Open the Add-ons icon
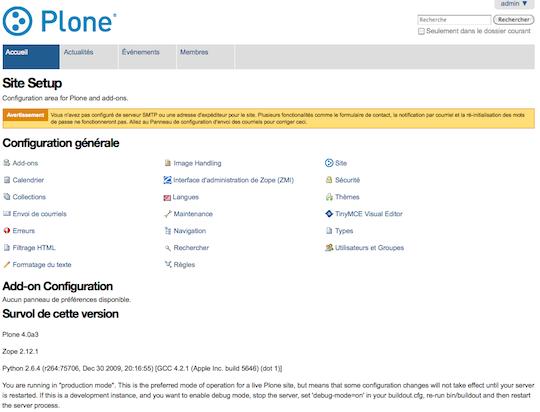 [7, 163]
